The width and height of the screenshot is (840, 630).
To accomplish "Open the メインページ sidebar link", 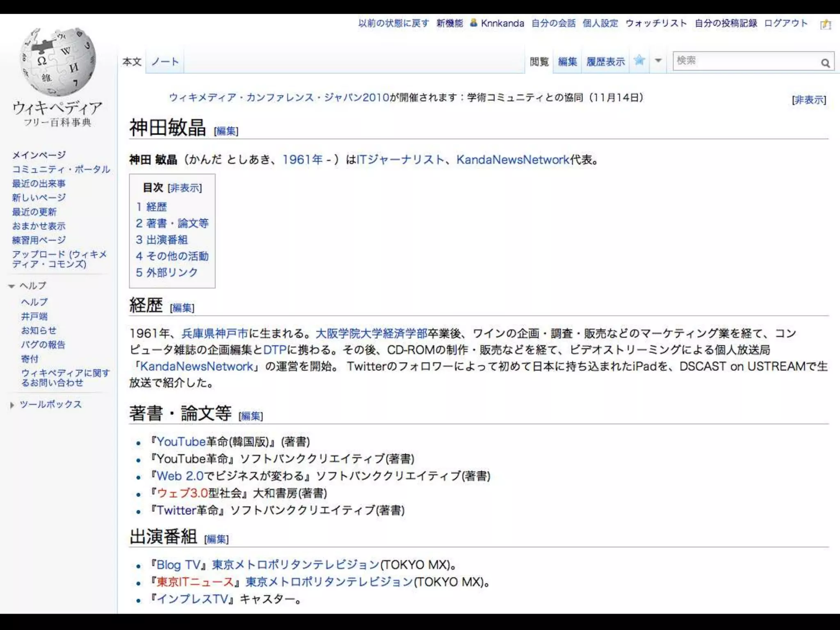I will point(39,155).
